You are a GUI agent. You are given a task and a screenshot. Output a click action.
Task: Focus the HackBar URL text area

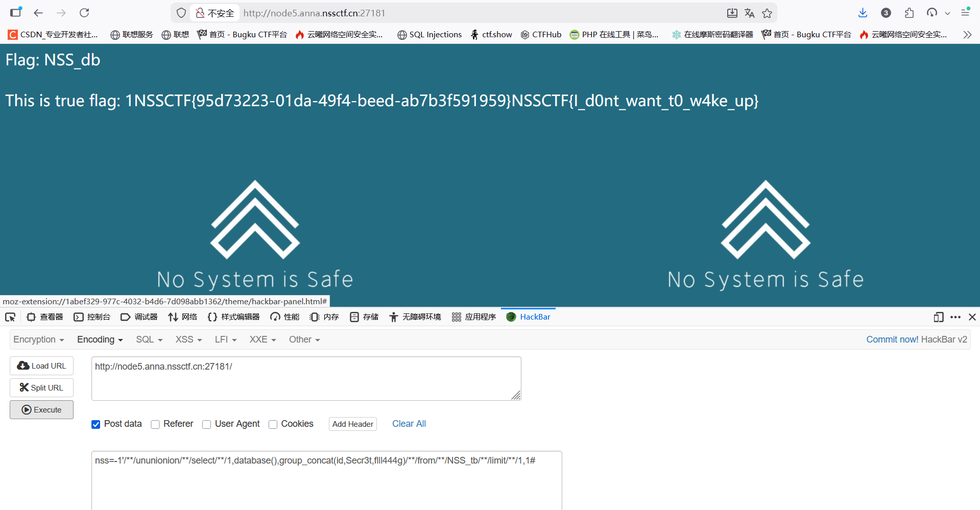coord(306,378)
